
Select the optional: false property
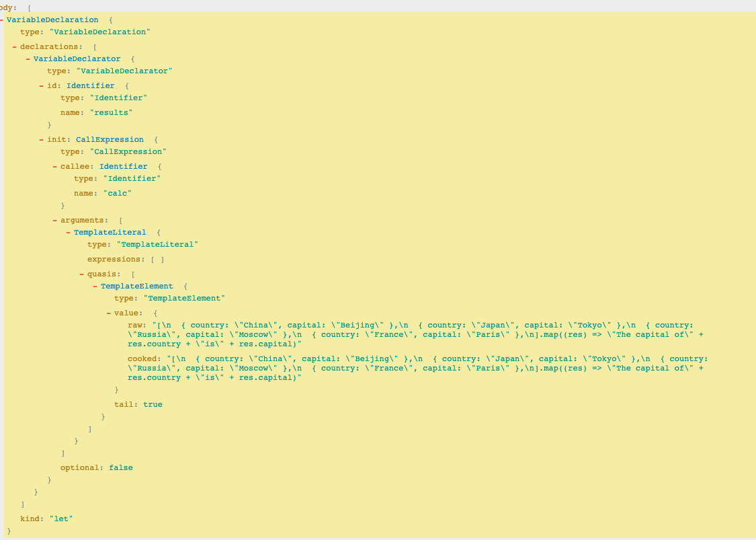(x=96, y=467)
